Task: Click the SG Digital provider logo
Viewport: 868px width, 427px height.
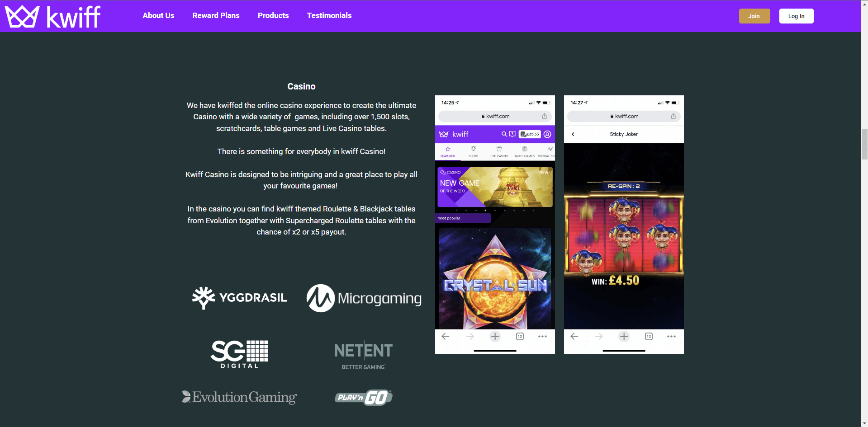Action: click(240, 354)
